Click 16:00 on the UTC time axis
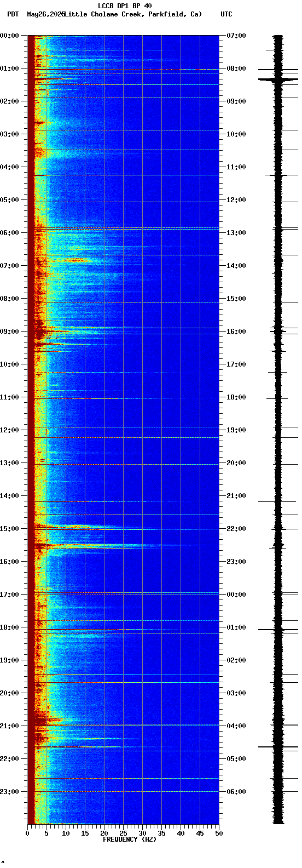The width and height of the screenshot is (302, 868). (x=236, y=332)
